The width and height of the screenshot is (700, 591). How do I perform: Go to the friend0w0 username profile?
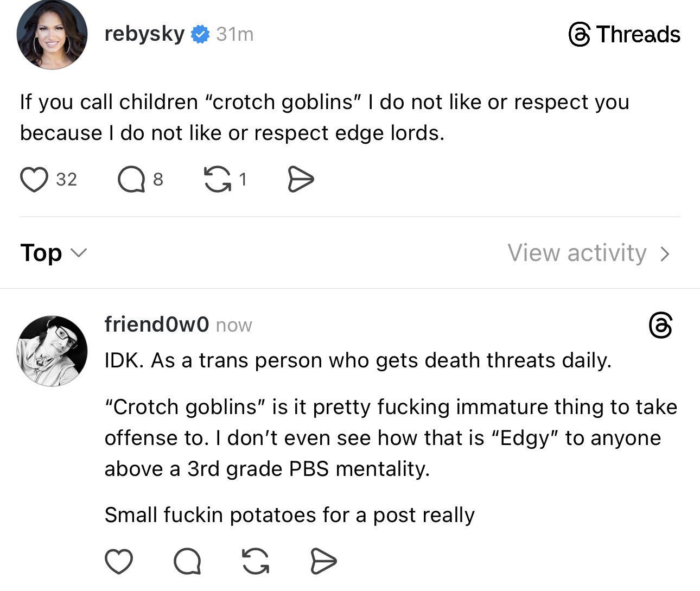point(156,324)
